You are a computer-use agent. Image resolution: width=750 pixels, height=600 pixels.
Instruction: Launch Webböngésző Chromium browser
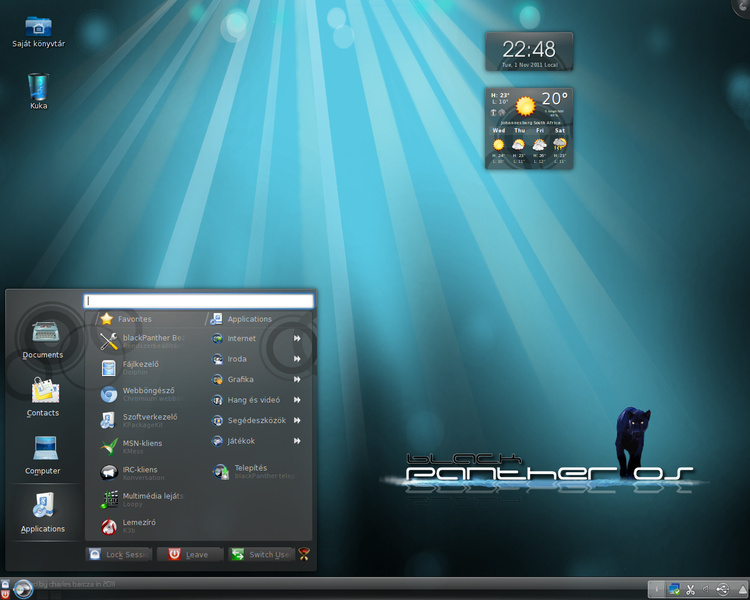tap(142, 394)
